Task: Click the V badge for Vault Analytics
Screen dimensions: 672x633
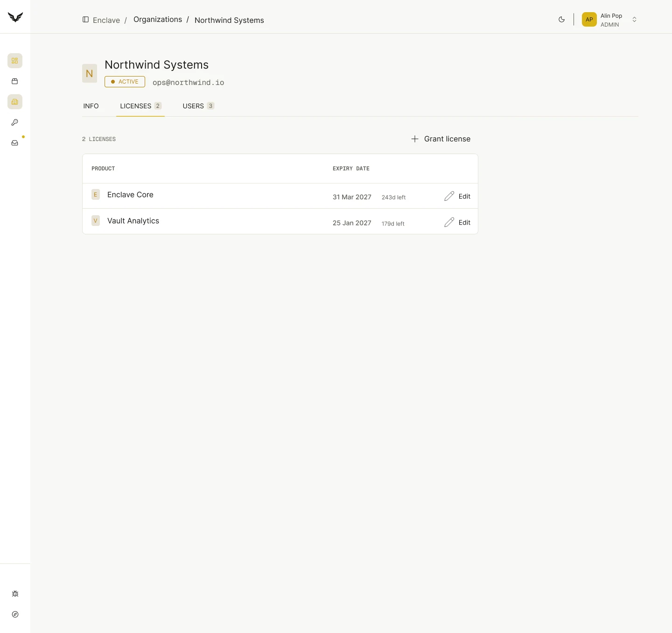Action: click(x=96, y=221)
